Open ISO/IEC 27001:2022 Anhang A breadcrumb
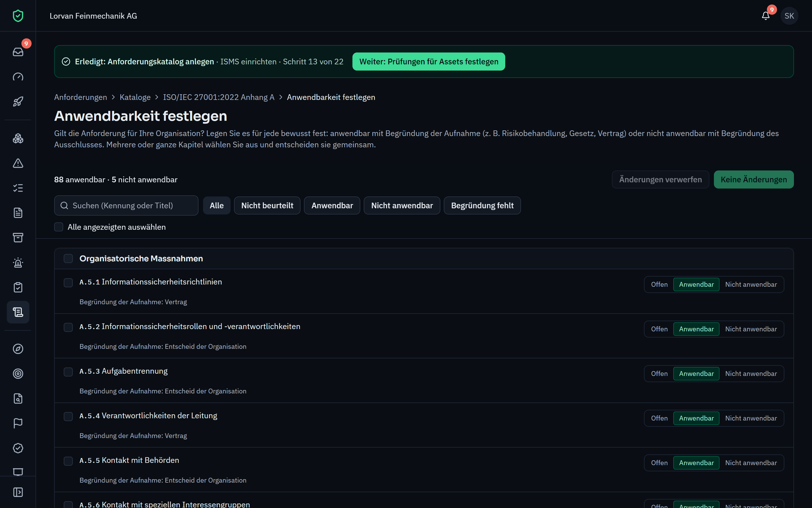This screenshot has width=812, height=508. pyautogui.click(x=219, y=97)
